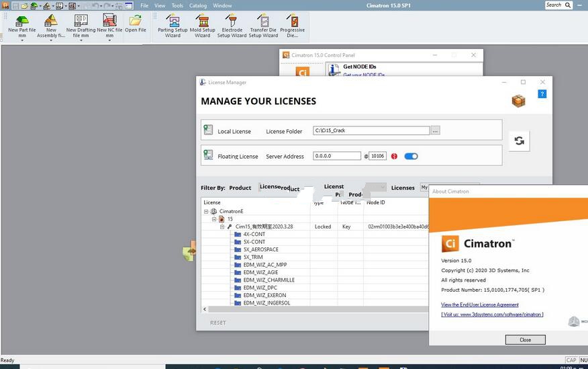Click the License Folder path field

pyautogui.click(x=371, y=130)
